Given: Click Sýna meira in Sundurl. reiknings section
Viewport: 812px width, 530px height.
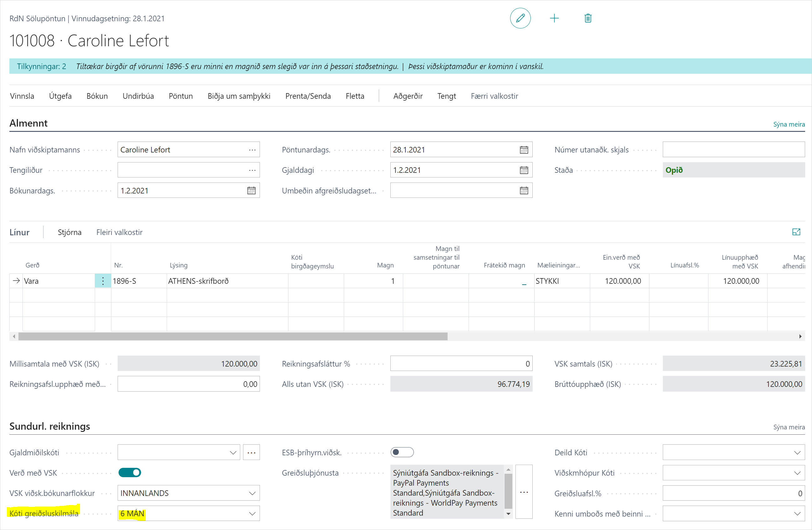Looking at the screenshot, I should (789, 427).
